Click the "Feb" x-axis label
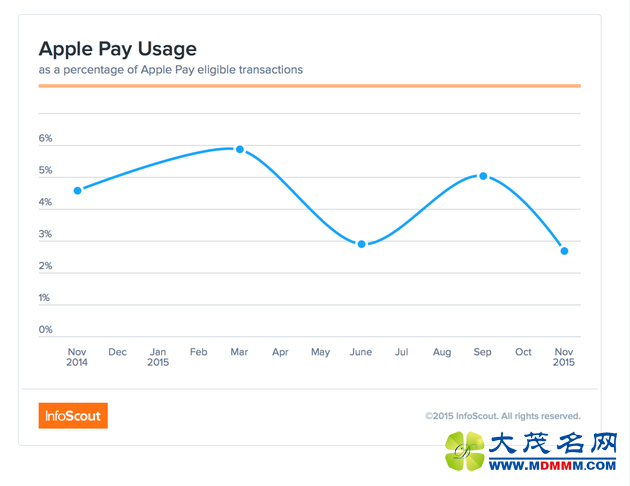The width and height of the screenshot is (630, 486). [x=198, y=352]
